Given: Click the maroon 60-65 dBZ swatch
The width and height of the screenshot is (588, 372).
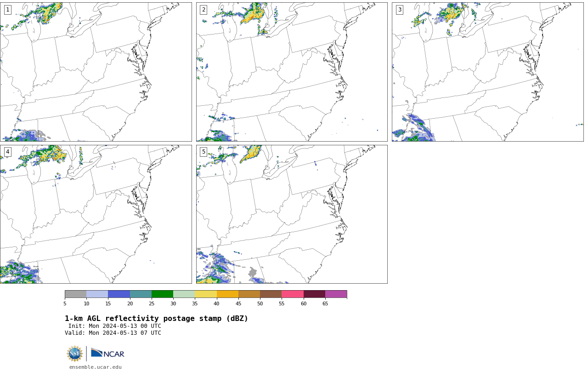Looking at the screenshot, I should [314, 294].
